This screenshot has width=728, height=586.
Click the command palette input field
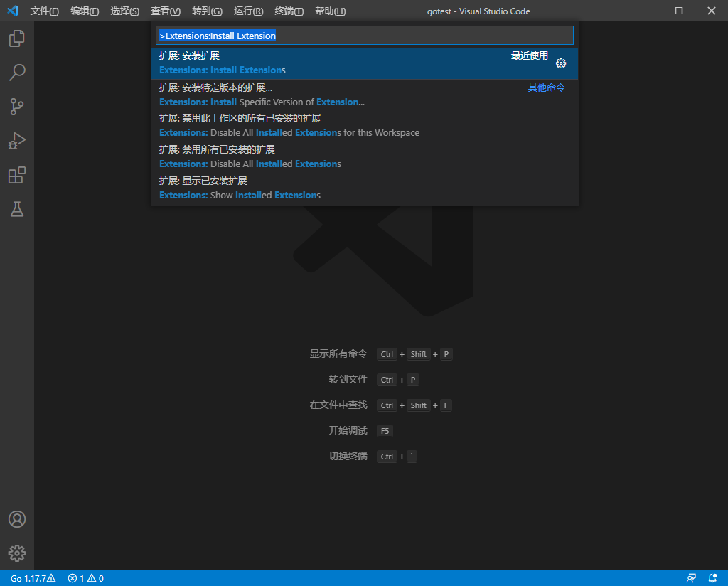coord(365,36)
